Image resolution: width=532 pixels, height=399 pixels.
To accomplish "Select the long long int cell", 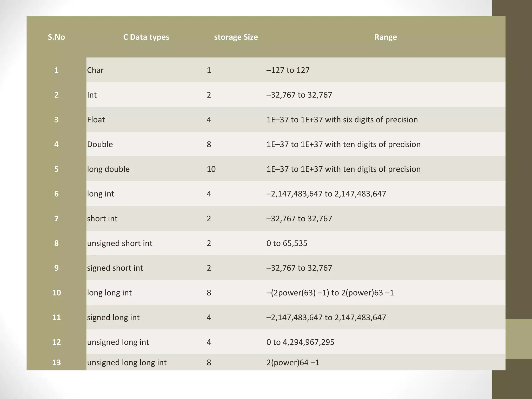I will tap(109, 293).
